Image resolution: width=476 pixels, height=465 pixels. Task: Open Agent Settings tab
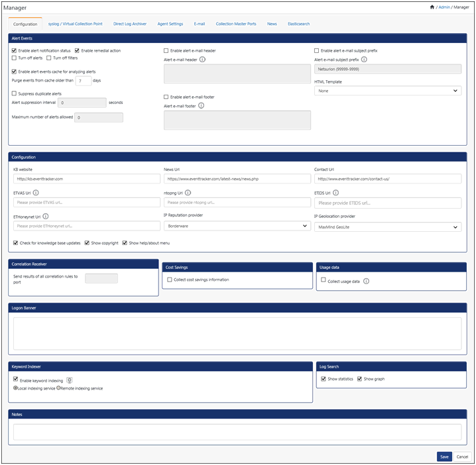pyautogui.click(x=170, y=24)
